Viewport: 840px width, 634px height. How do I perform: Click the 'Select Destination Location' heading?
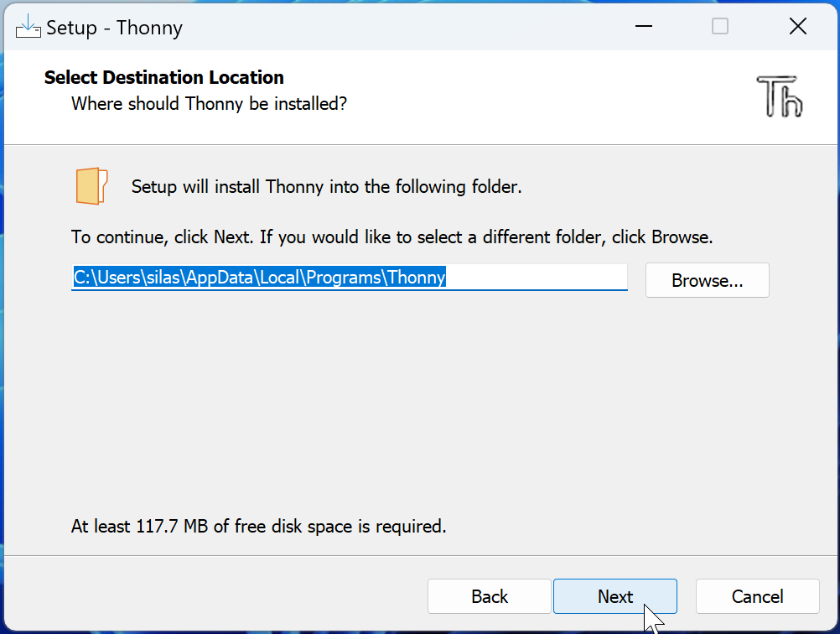tap(163, 78)
